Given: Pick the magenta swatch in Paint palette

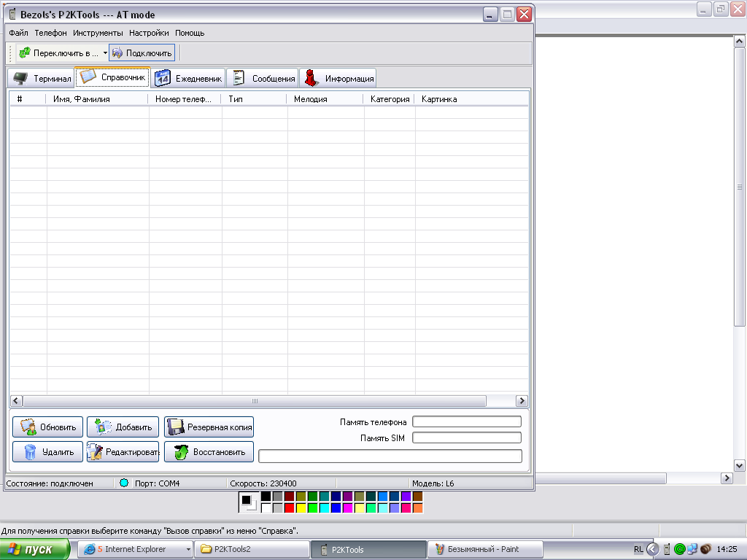Looking at the screenshot, I should coord(347,508).
